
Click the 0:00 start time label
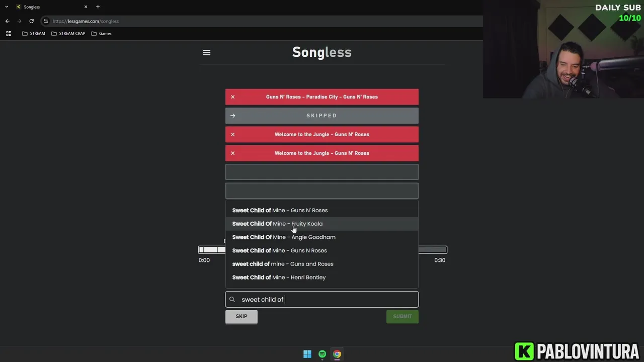(204, 260)
